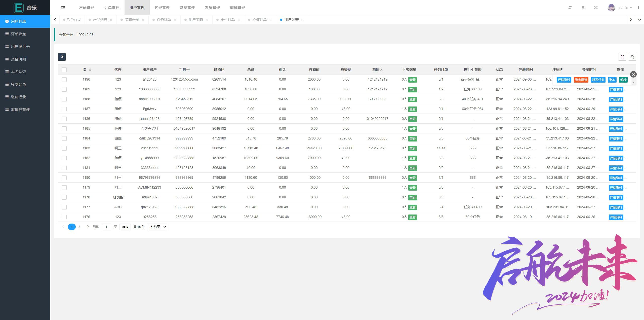The width and height of the screenshot is (644, 320).
Task: Close the 策略定制 tab
Action: pyautogui.click(x=143, y=20)
